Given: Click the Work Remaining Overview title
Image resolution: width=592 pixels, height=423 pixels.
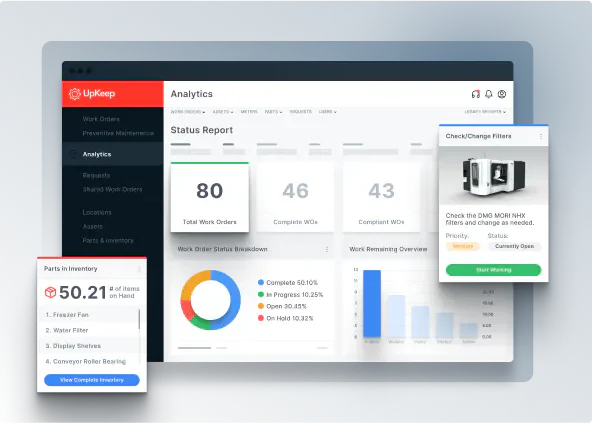Looking at the screenshot, I should (388, 249).
